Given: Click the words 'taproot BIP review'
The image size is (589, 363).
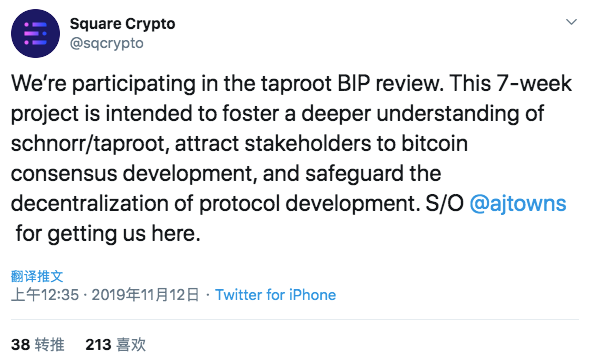Looking at the screenshot, I should coord(352,83).
